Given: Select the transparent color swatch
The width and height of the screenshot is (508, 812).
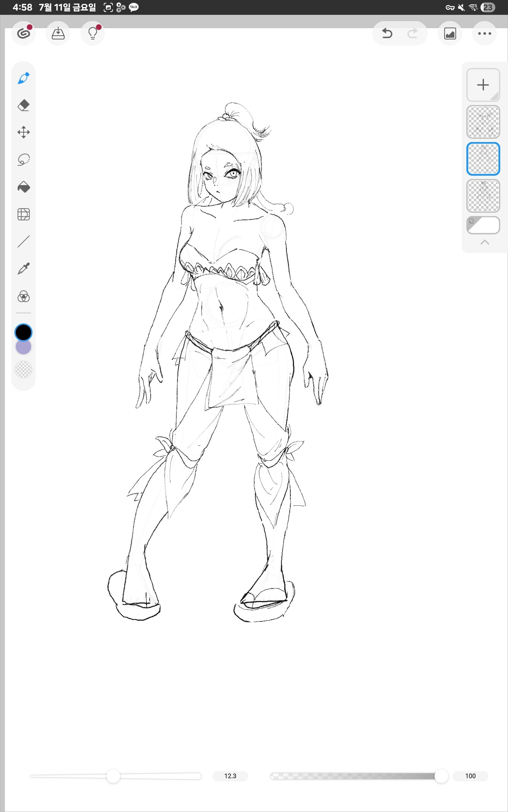Looking at the screenshot, I should point(23,369).
